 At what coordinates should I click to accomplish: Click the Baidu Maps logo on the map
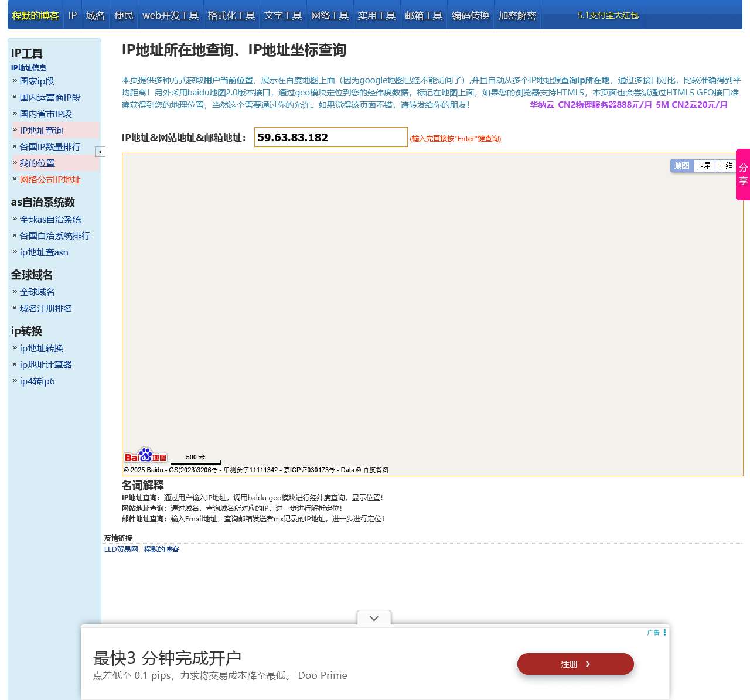point(146,455)
